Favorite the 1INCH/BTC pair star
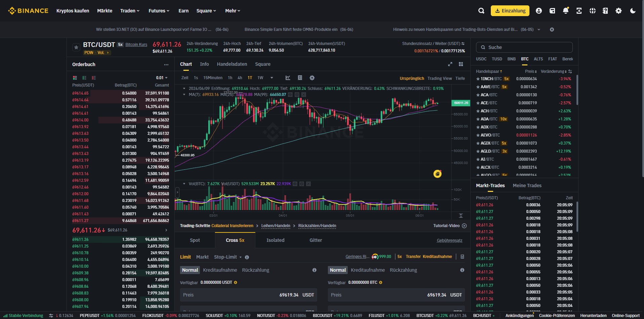 tap(478, 79)
